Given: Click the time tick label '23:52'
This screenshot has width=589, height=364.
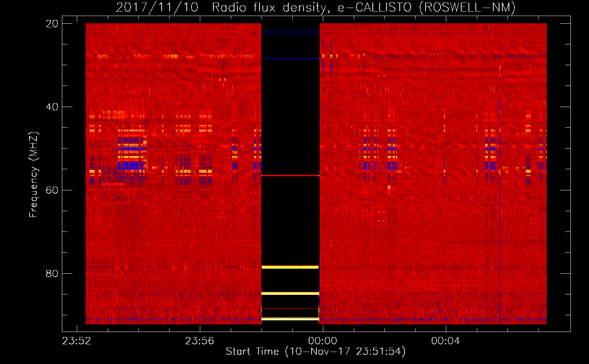Looking at the screenshot, I should 76,341.
